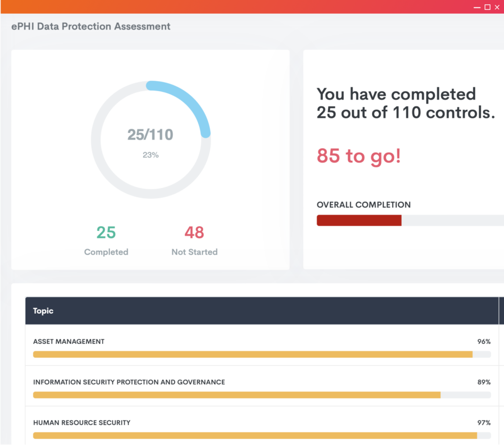Open INFORMATION SECURITY PROTECTION AND GOVERNANCE row

tap(128, 382)
